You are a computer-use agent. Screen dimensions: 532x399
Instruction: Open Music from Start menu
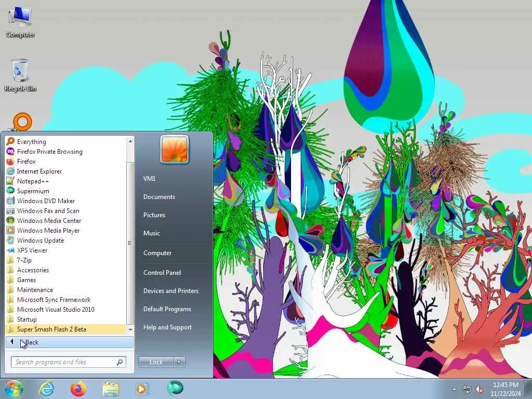pyautogui.click(x=152, y=233)
